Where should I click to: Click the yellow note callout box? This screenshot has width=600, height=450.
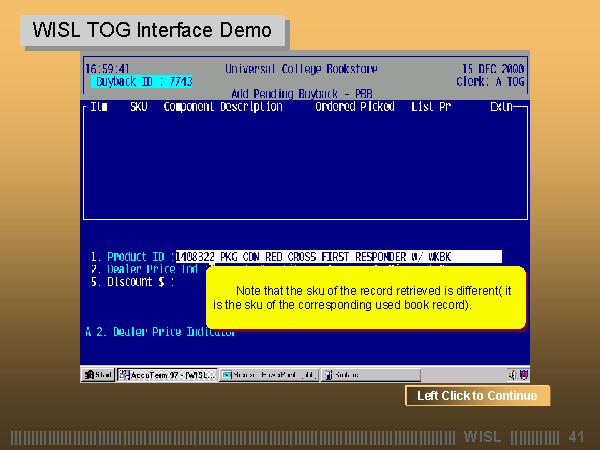point(365,297)
